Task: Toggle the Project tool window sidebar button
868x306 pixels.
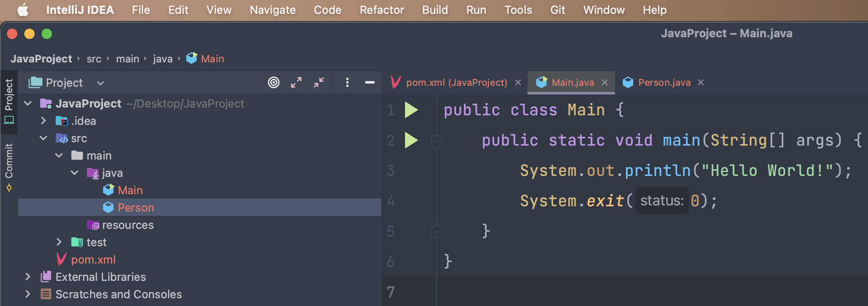Action: tap(9, 101)
